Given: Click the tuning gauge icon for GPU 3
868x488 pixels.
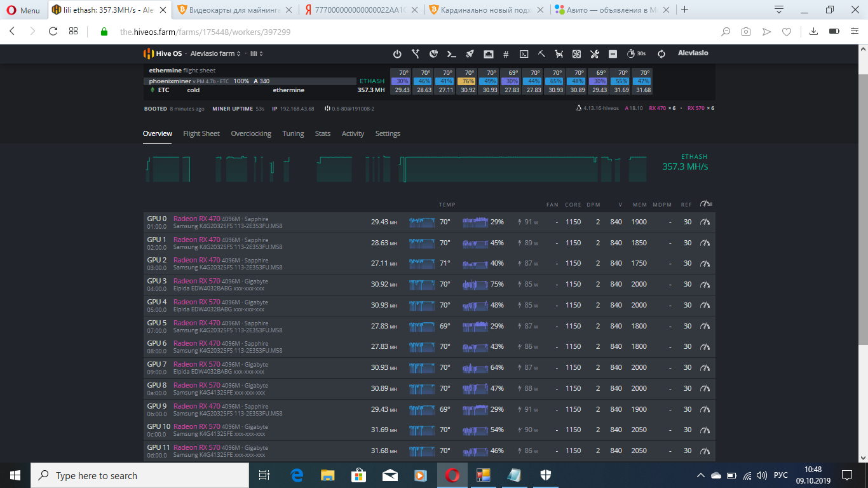Looking at the screenshot, I should [705, 285].
